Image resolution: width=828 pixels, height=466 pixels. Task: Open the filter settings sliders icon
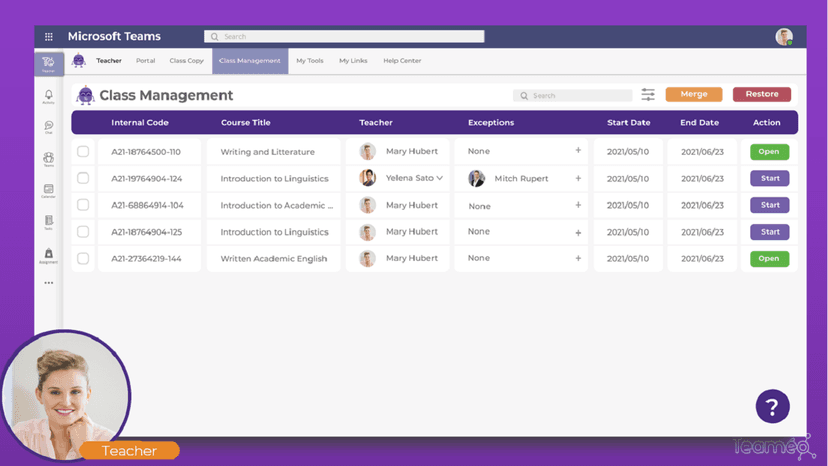coord(648,95)
